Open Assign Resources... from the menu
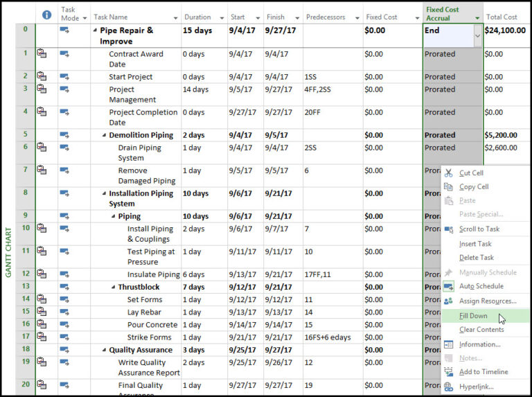Viewport: 532px width, 397px height. click(x=485, y=301)
